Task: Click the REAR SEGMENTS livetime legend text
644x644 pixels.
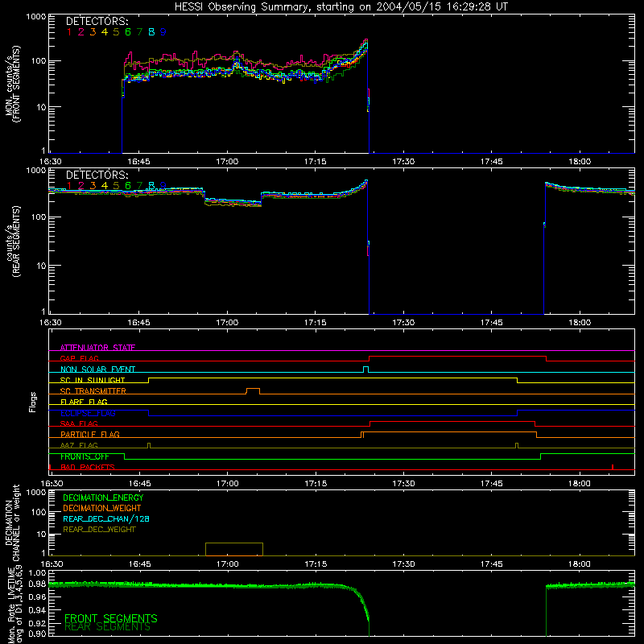Action: coord(107,627)
